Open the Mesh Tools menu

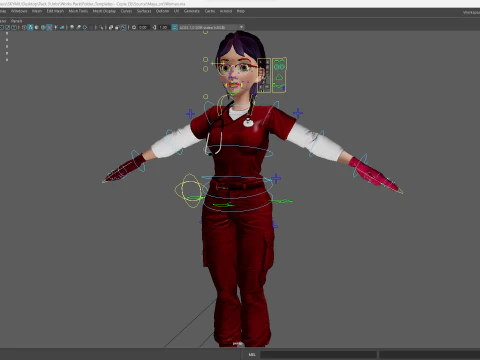tap(78, 11)
